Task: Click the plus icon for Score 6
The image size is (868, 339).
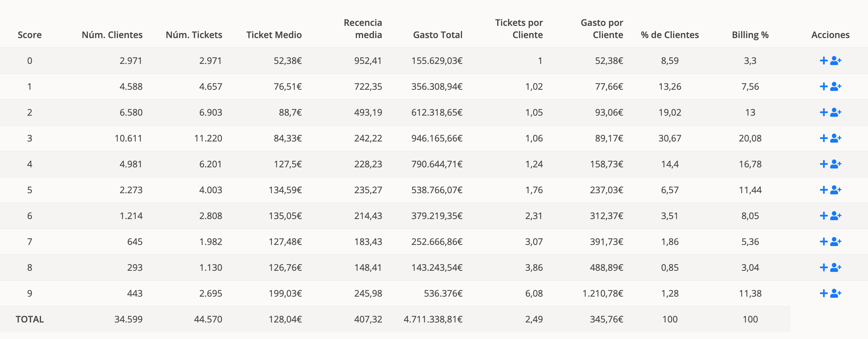Action: [x=824, y=216]
